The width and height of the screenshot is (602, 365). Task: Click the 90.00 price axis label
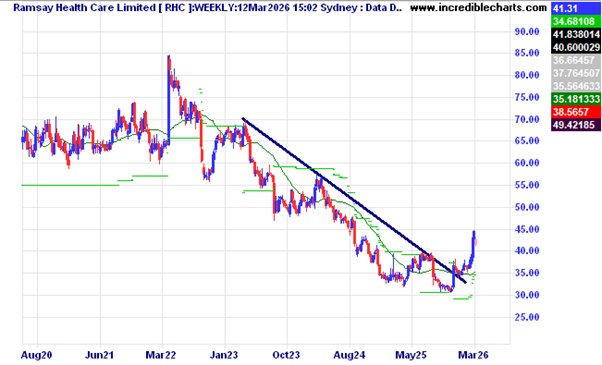(527, 31)
